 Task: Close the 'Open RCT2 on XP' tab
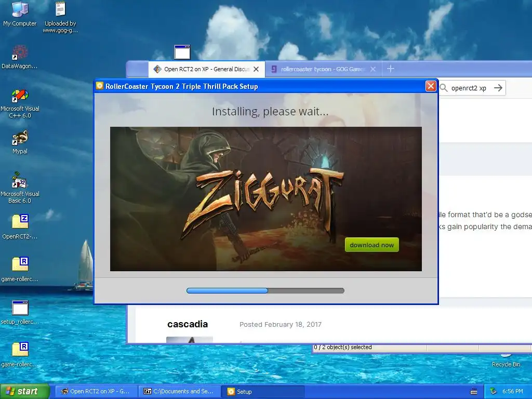click(256, 69)
